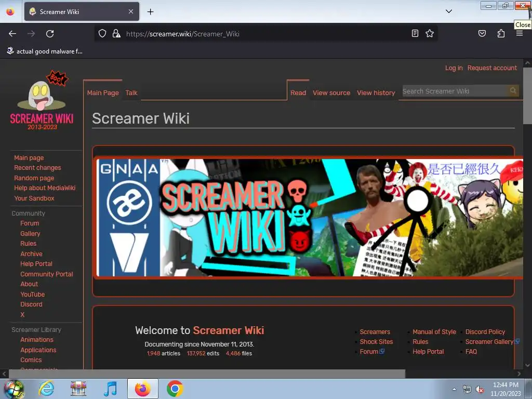The width and height of the screenshot is (532, 399).
Task: Switch to Firefox taskbar button
Action: tap(143, 389)
